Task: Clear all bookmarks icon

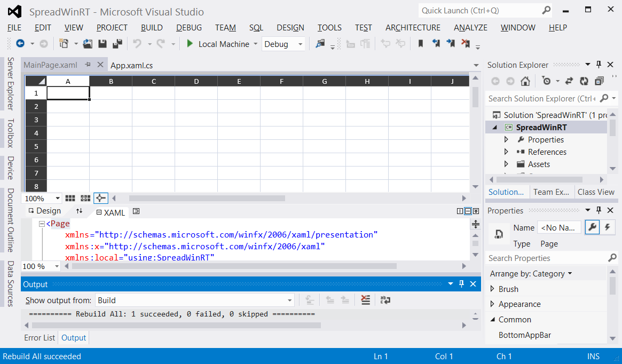Action: 466,44
